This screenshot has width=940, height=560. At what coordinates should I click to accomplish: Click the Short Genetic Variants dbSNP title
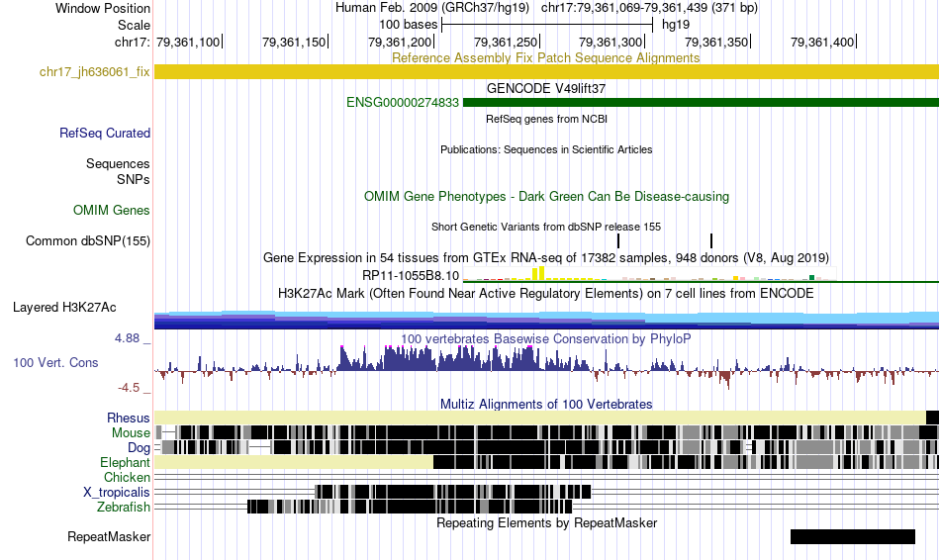point(546,227)
